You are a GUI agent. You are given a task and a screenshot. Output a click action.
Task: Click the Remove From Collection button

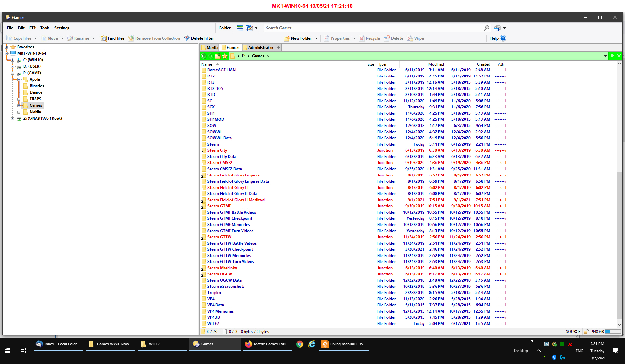tap(154, 38)
